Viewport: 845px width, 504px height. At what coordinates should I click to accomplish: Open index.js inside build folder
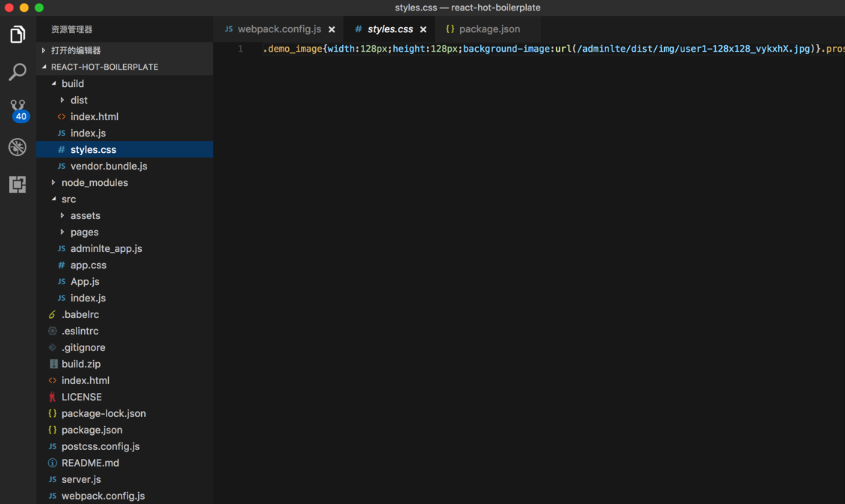pyautogui.click(x=125, y=133)
